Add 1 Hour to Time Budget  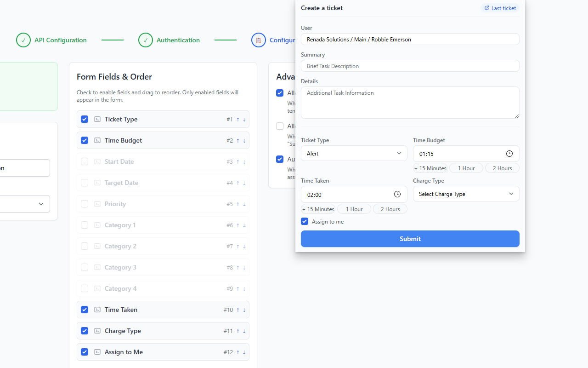[x=466, y=168]
